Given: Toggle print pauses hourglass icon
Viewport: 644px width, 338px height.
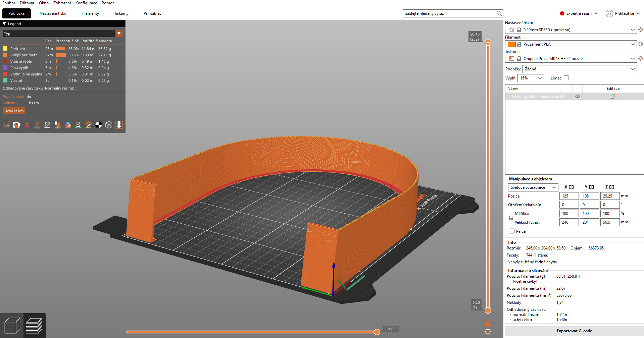Looking at the screenshot, I should (x=78, y=125).
